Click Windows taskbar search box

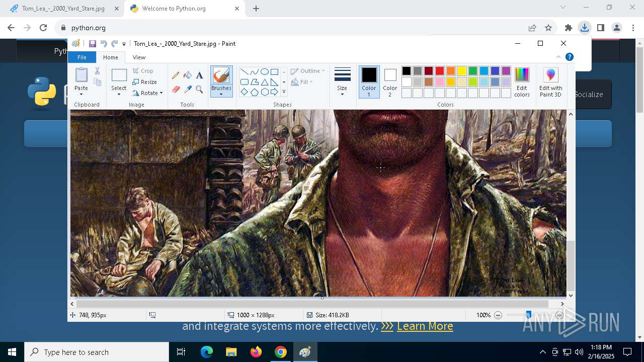point(97,352)
